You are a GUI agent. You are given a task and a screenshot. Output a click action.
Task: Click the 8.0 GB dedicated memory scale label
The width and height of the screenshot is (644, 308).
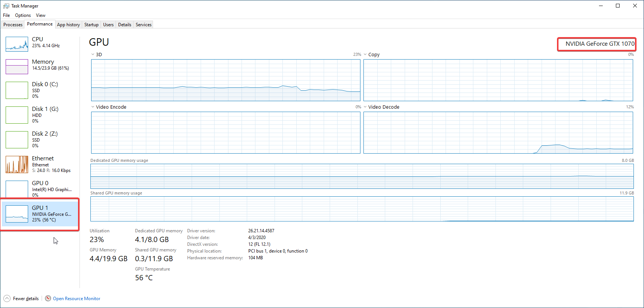click(x=628, y=160)
